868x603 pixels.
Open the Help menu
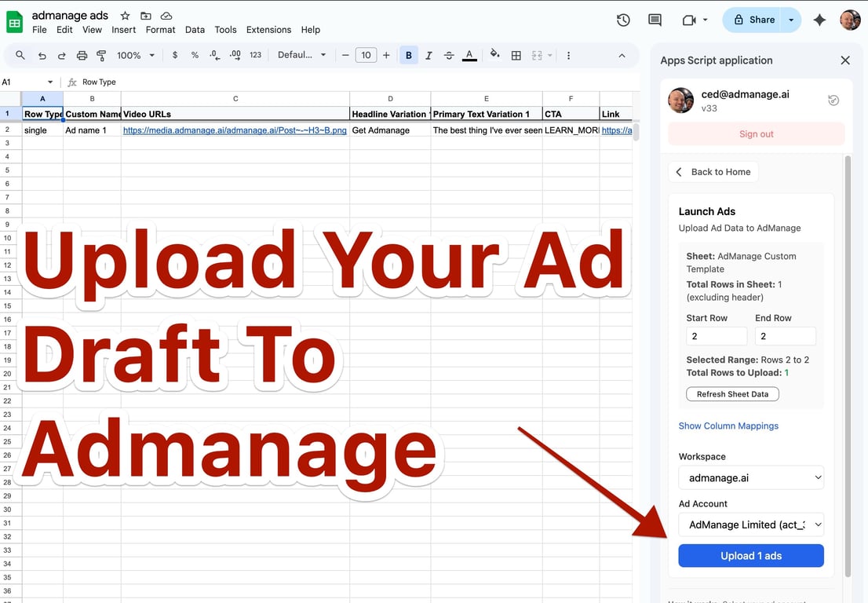[311, 30]
